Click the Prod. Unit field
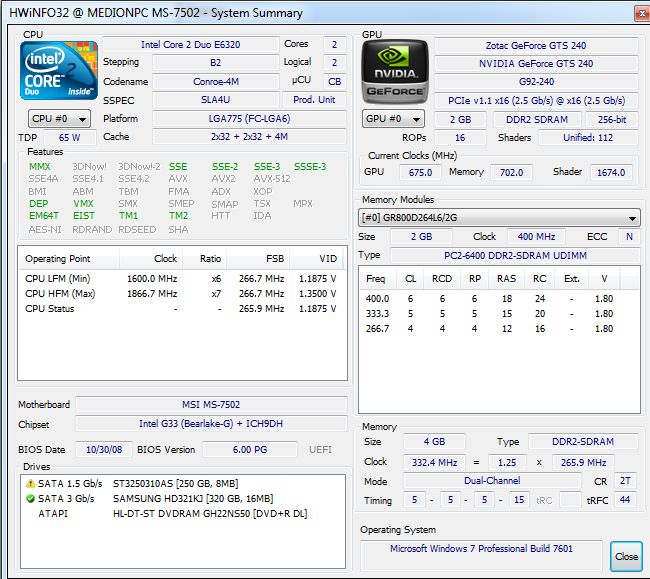The image size is (650, 579). point(314,100)
